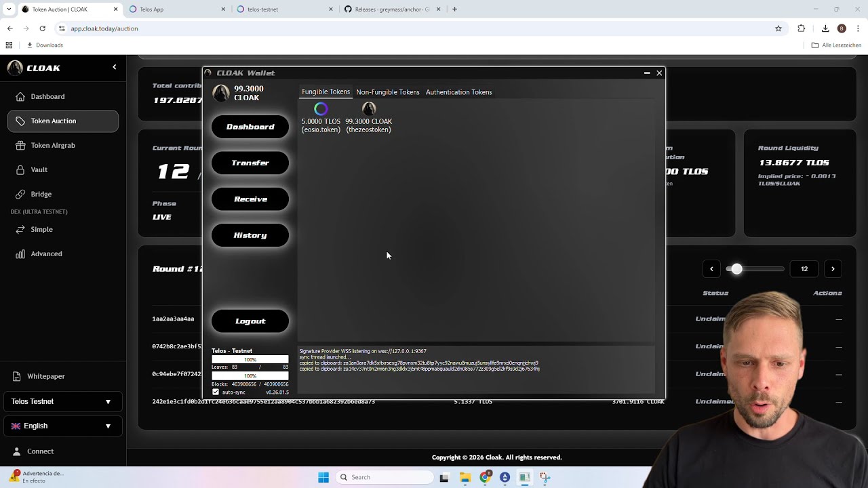
Task: Click the TLOS token icon in wallet
Action: pos(321,108)
